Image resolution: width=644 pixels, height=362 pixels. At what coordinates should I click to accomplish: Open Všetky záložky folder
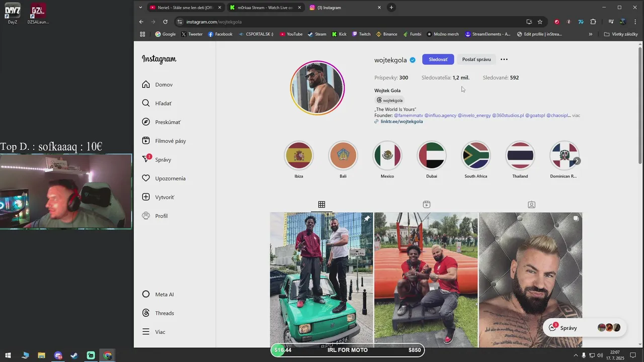pyautogui.click(x=621, y=34)
